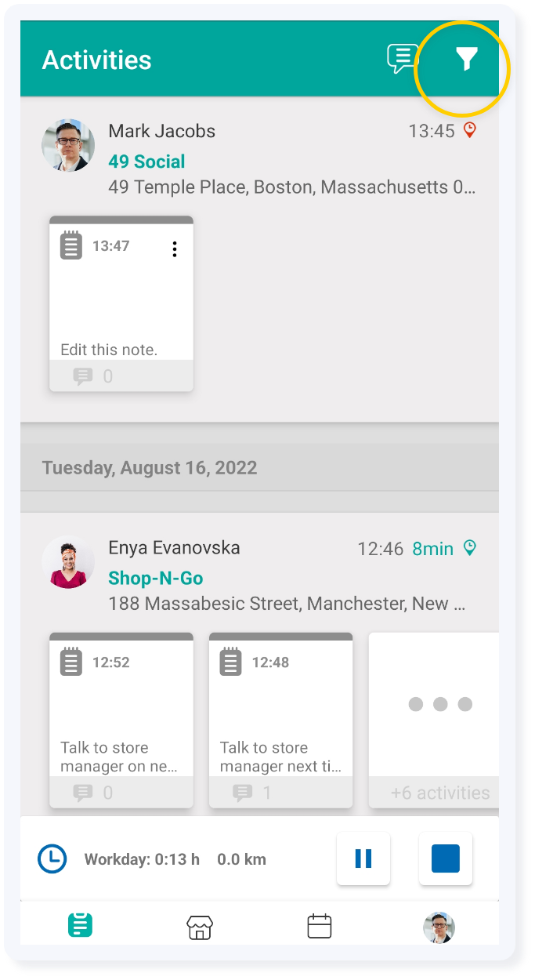Switch to the store places tab
The height and width of the screenshot is (980, 535).
pyautogui.click(x=200, y=927)
